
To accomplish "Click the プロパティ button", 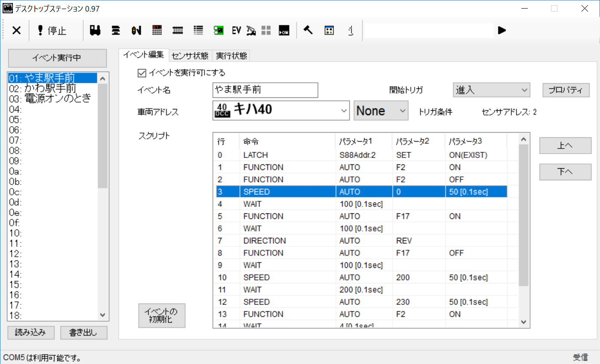I will [566, 90].
